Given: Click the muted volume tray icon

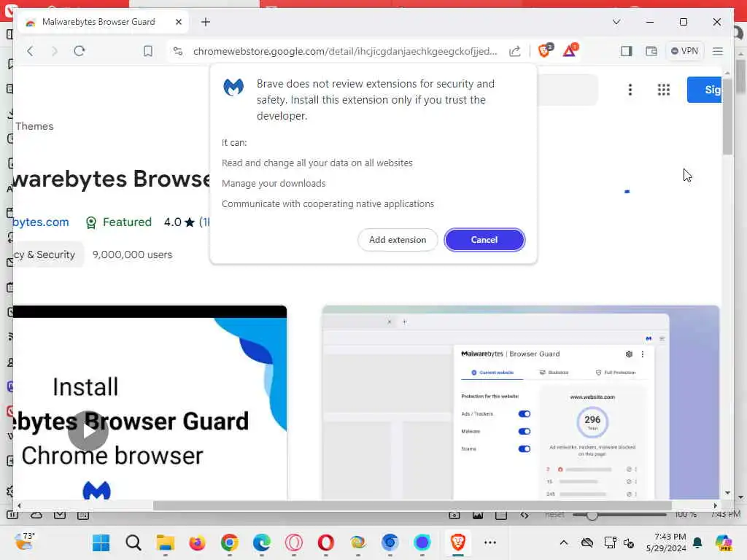Looking at the screenshot, I should pos(629,542).
